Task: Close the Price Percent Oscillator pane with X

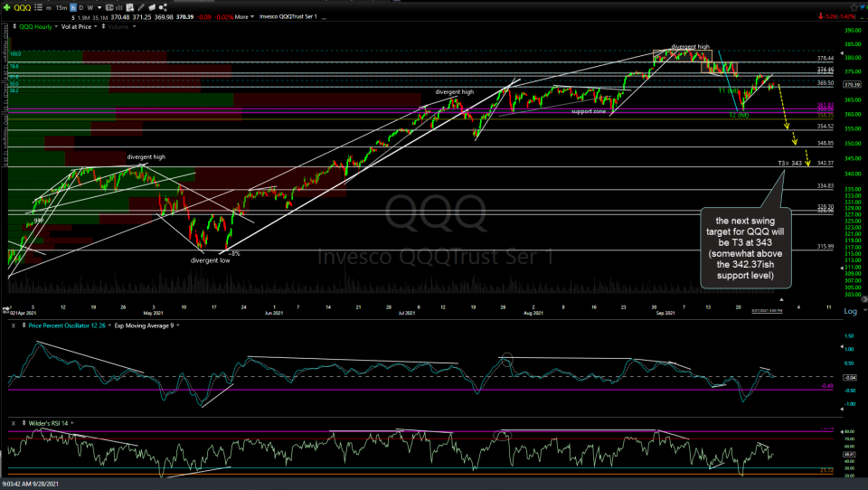Action: tap(14, 325)
